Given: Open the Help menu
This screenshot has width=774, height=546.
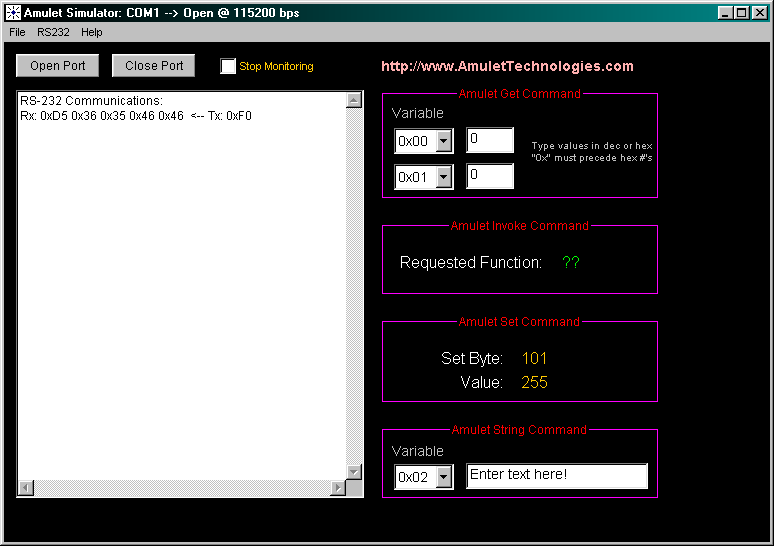Looking at the screenshot, I should [x=92, y=33].
